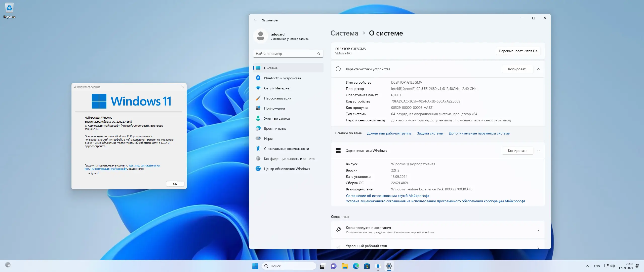This screenshot has width=644, height=272.
Task: Open Bluetooth и устройства section
Action: coord(282,78)
